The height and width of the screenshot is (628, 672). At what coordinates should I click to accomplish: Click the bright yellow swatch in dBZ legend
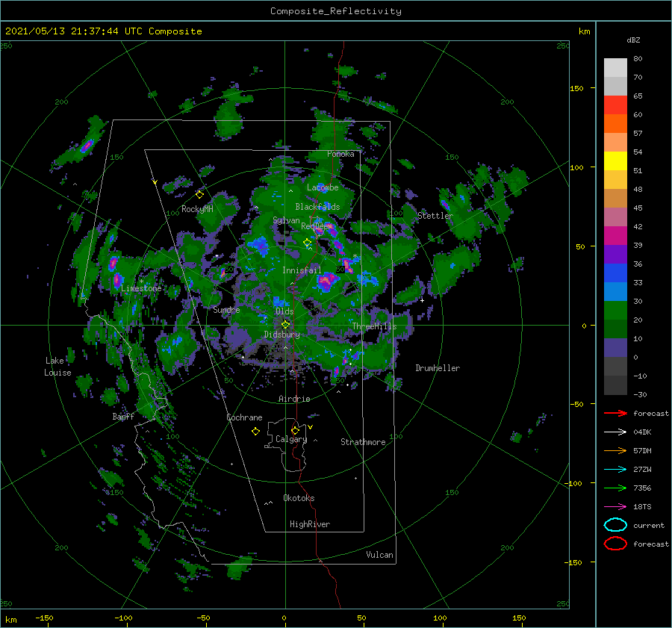tap(615, 161)
